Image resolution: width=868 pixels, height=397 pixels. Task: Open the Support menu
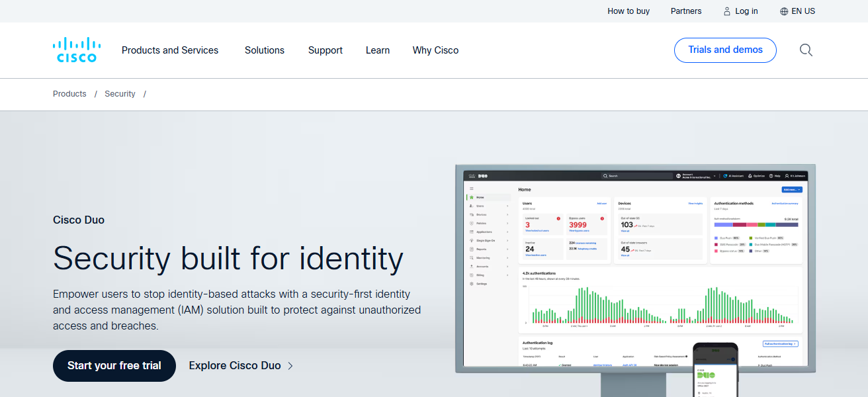[325, 50]
